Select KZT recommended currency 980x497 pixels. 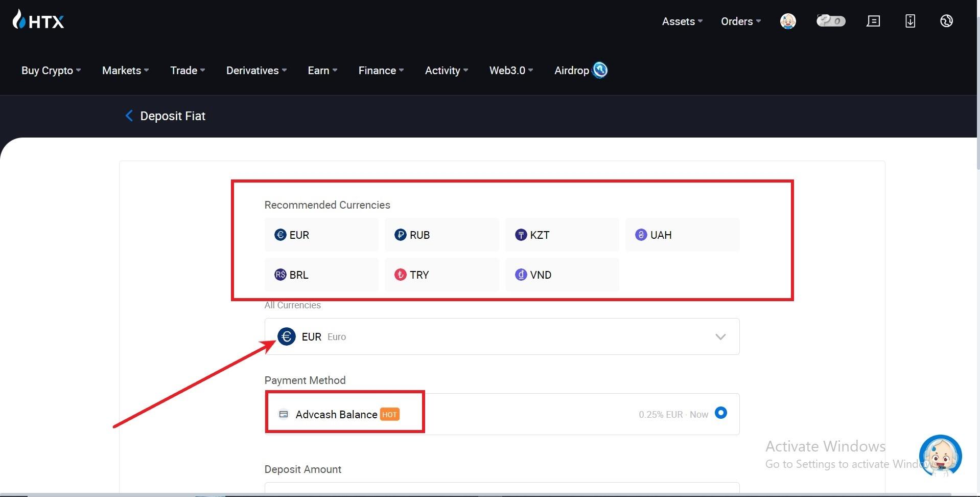(x=562, y=235)
